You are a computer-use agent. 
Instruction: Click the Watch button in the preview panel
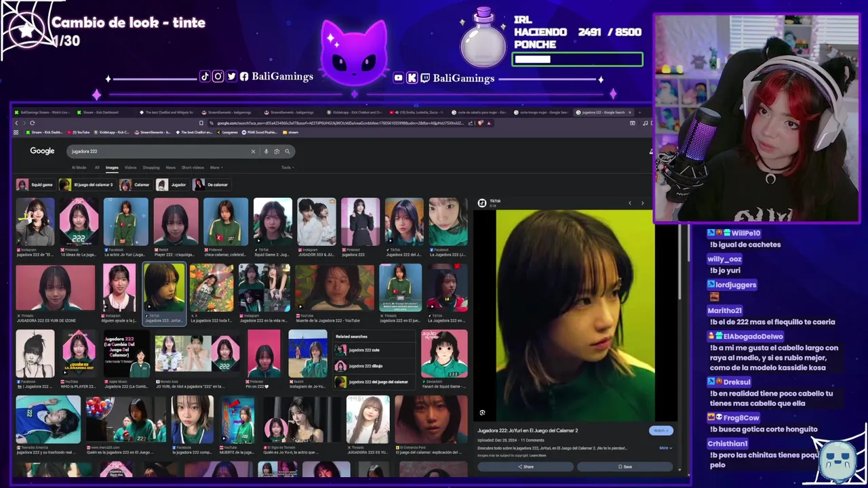coord(661,430)
